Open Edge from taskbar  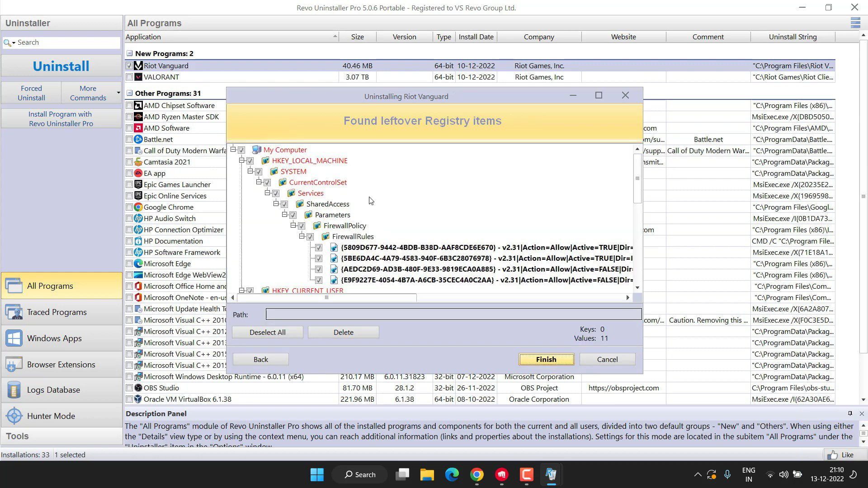pyautogui.click(x=452, y=474)
